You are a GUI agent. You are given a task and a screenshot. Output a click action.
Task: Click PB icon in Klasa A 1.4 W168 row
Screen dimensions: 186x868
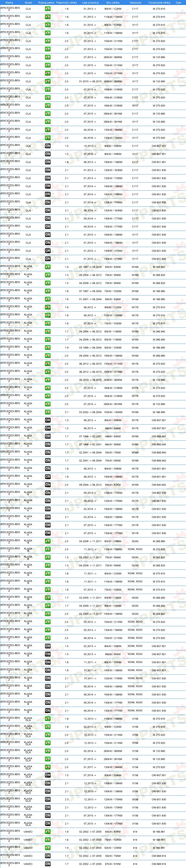coord(48,267)
